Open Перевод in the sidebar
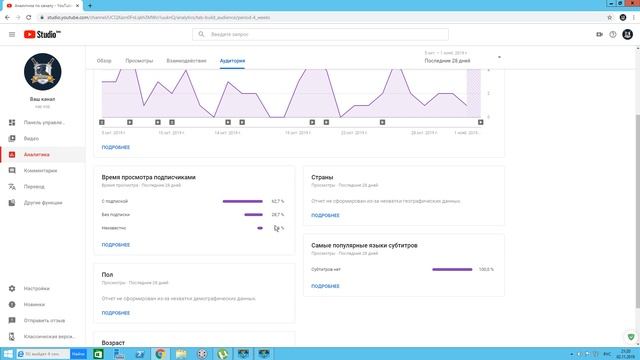The image size is (640, 360). click(x=43, y=187)
